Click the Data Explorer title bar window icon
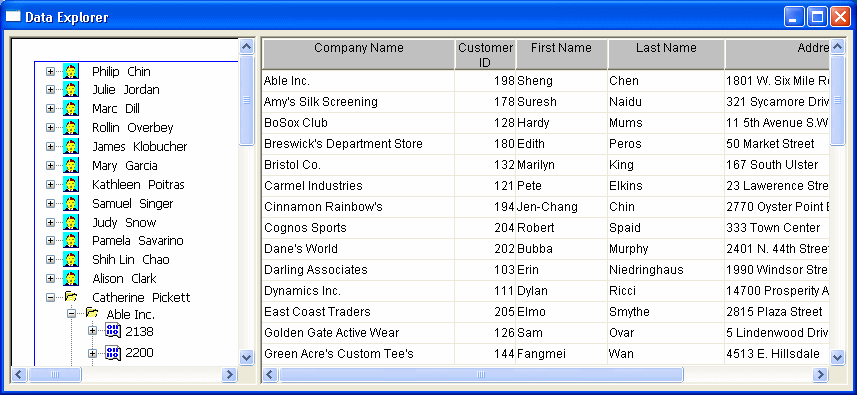The height and width of the screenshot is (395, 857). pyautogui.click(x=13, y=17)
